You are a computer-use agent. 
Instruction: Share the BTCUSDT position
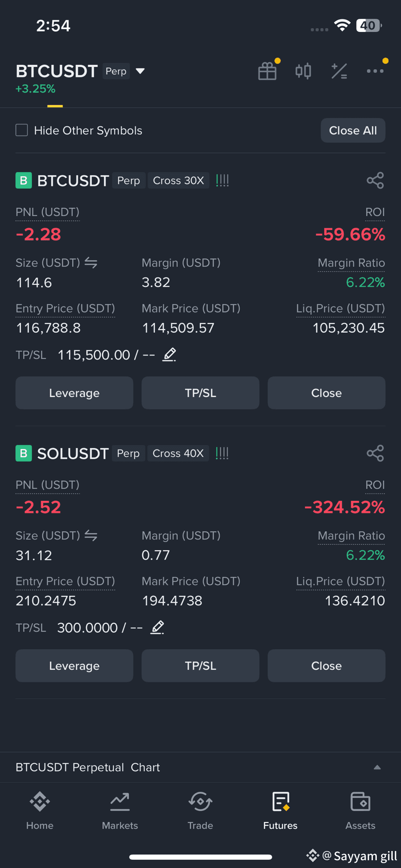(375, 181)
